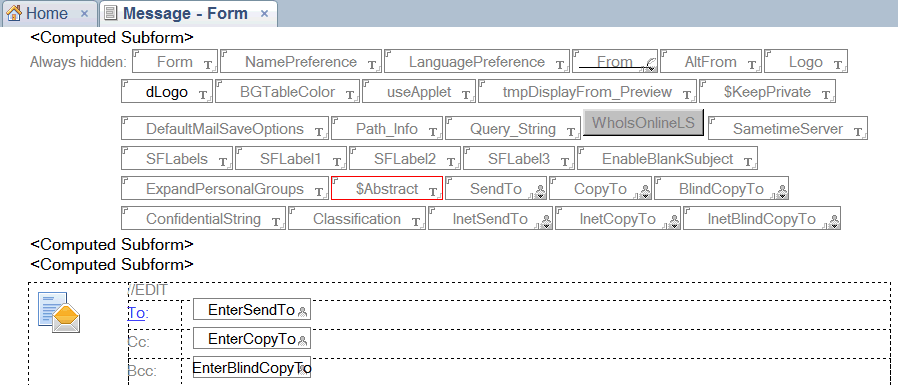Image resolution: width=898 pixels, height=385 pixels.
Task: Select the InetSendTo field
Action: pyautogui.click(x=490, y=218)
